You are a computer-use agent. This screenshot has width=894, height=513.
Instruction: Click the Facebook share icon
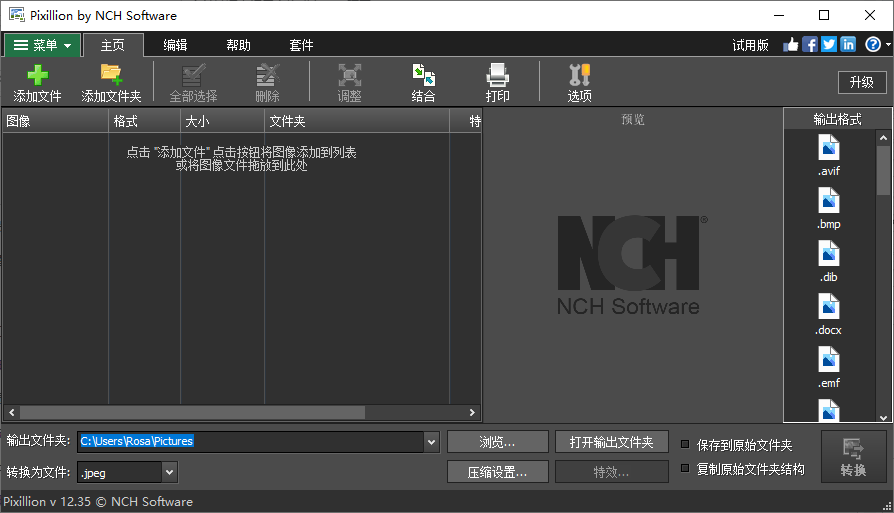click(x=810, y=44)
